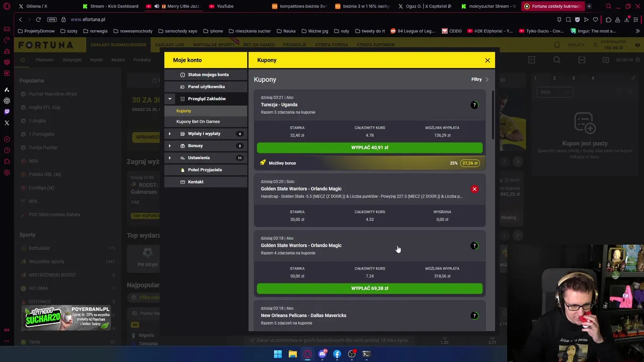Open the Solo dropdown on betslip
This screenshot has height=362, width=644.
(554, 92)
